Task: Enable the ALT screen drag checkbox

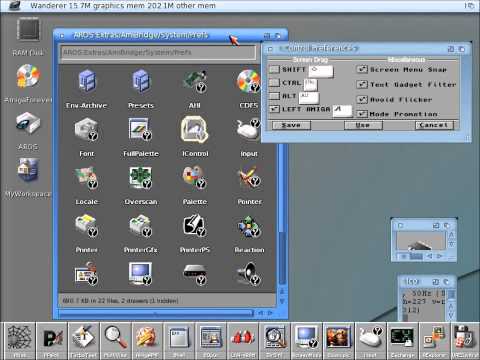Action: click(274, 96)
